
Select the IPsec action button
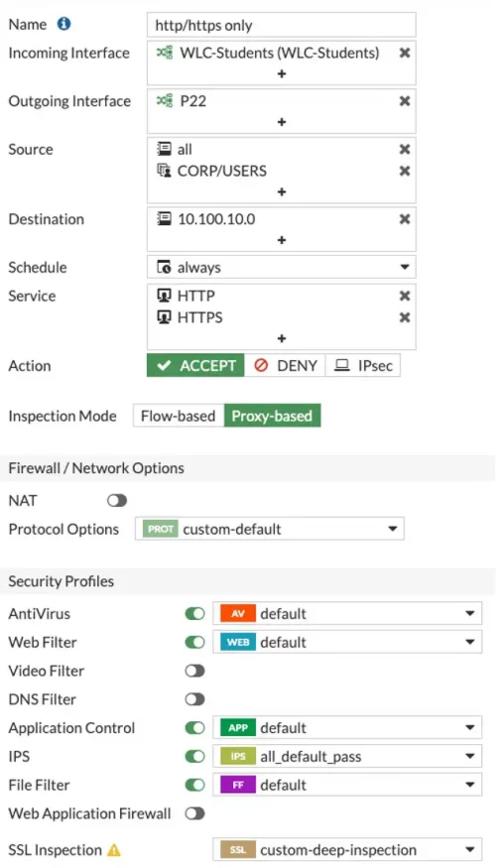363,366
